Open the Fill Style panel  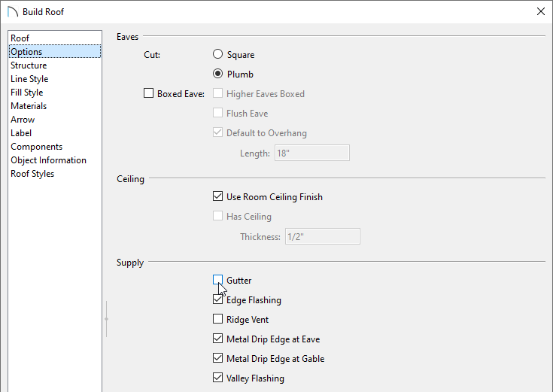[x=27, y=93]
